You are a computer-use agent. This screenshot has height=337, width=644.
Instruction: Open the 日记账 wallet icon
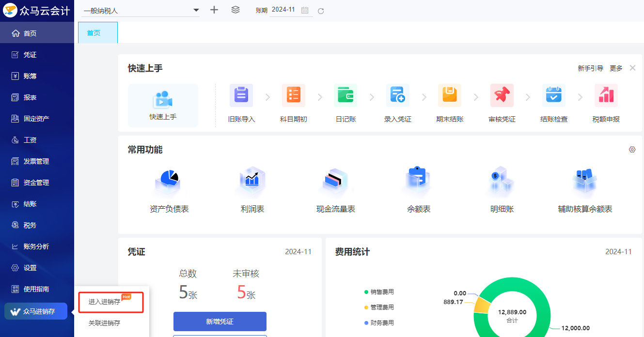[x=346, y=95]
